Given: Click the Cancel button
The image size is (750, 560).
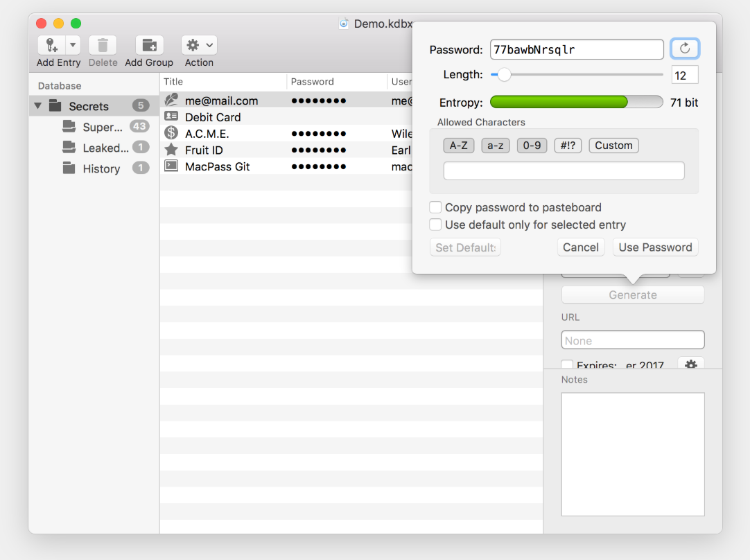Looking at the screenshot, I should point(581,247).
